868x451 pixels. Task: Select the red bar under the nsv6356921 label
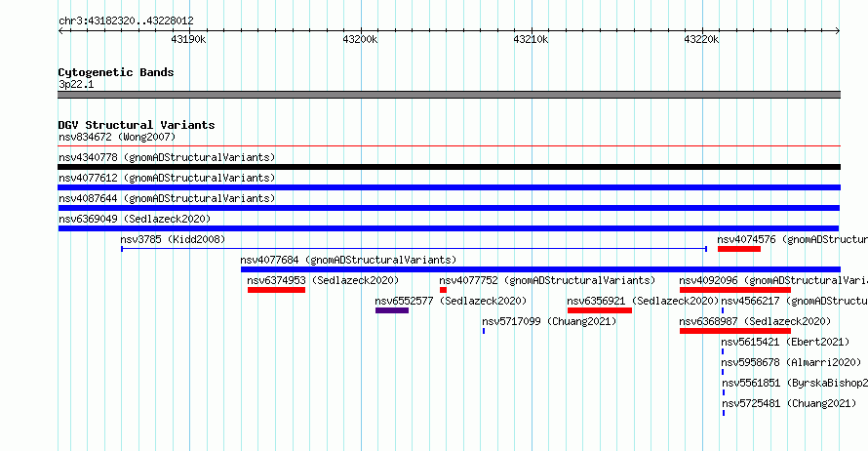tap(600, 310)
